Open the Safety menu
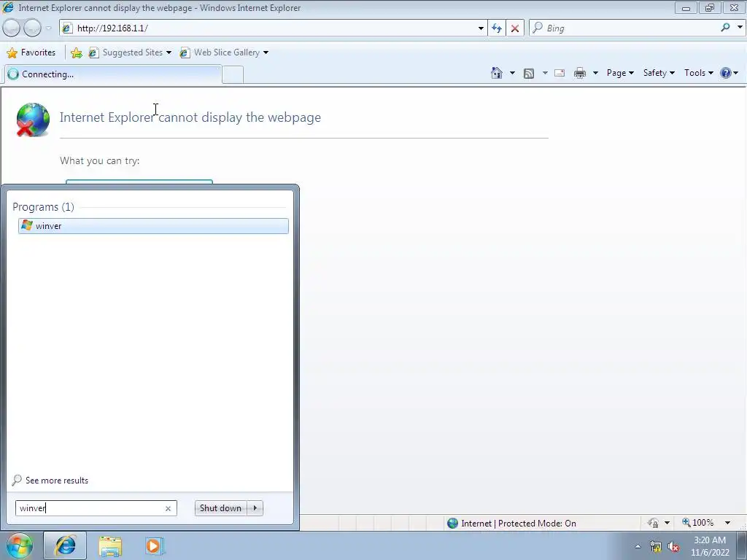The width and height of the screenshot is (747, 560). point(659,73)
